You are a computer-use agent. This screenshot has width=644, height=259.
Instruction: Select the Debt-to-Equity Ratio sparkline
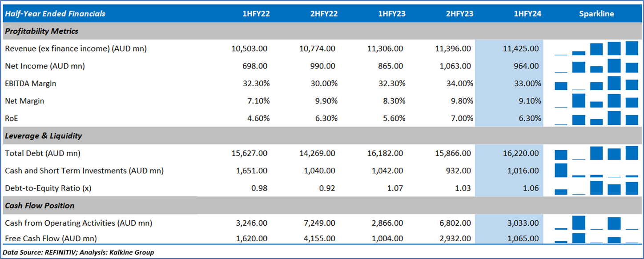(x=596, y=188)
